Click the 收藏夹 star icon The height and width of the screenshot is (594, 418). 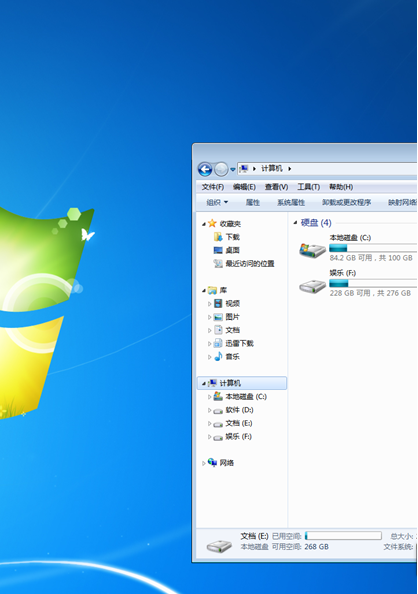212,223
